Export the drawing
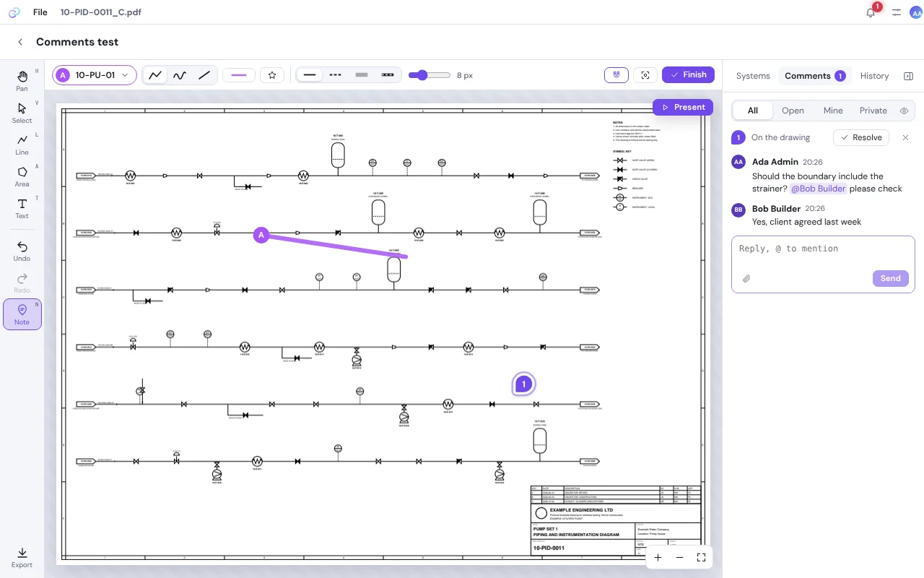Screen dimensions: 924x578 tap(22, 558)
